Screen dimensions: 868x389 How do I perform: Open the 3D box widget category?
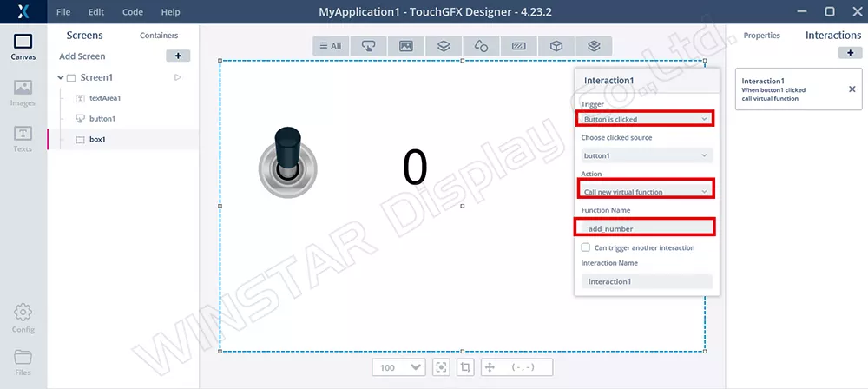[x=556, y=46]
